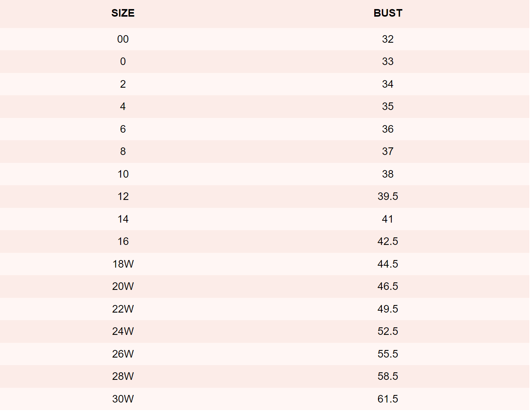
Task: Select size 10 cell
Action: point(123,174)
